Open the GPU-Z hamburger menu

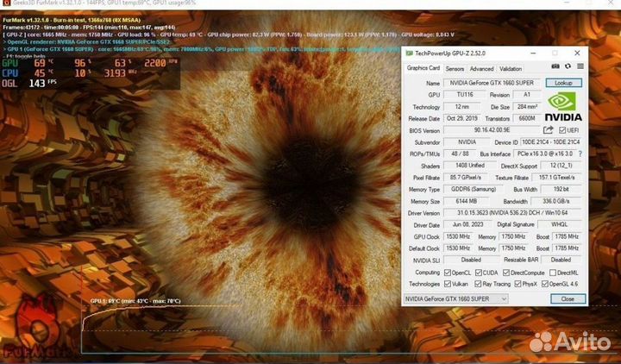(580, 66)
